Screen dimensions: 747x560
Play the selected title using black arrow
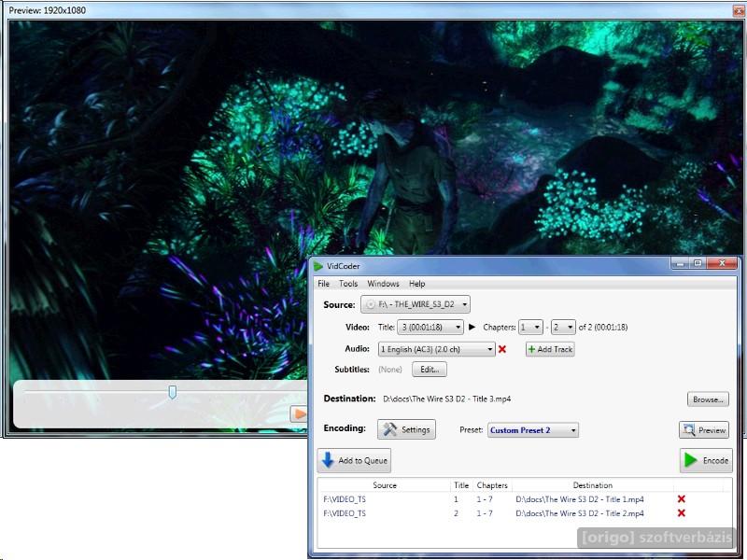point(472,327)
